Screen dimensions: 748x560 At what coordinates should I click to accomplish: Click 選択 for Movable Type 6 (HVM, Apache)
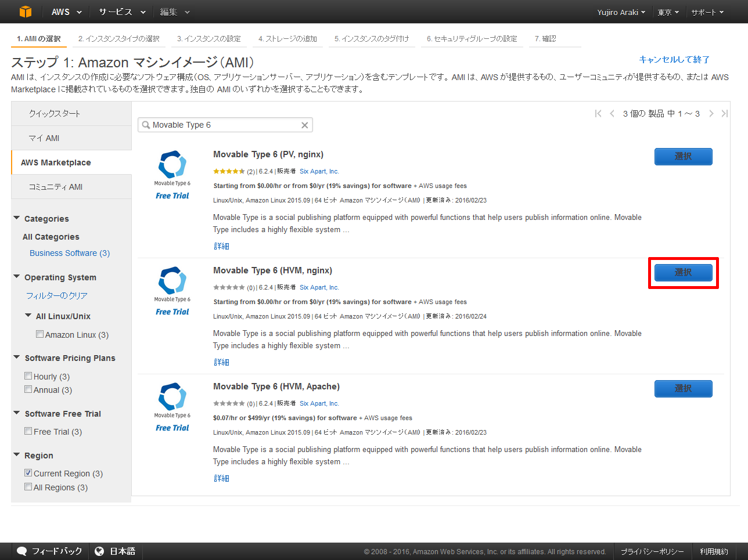click(x=684, y=389)
